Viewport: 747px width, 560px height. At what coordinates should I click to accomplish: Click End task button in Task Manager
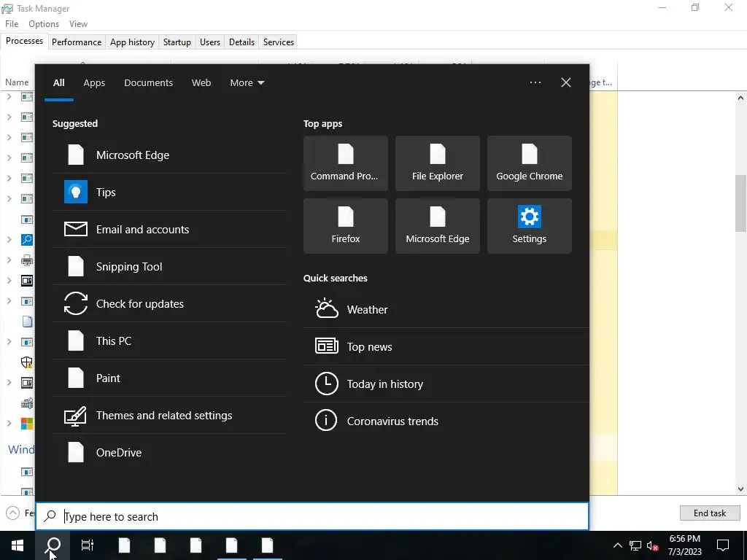pos(709,513)
